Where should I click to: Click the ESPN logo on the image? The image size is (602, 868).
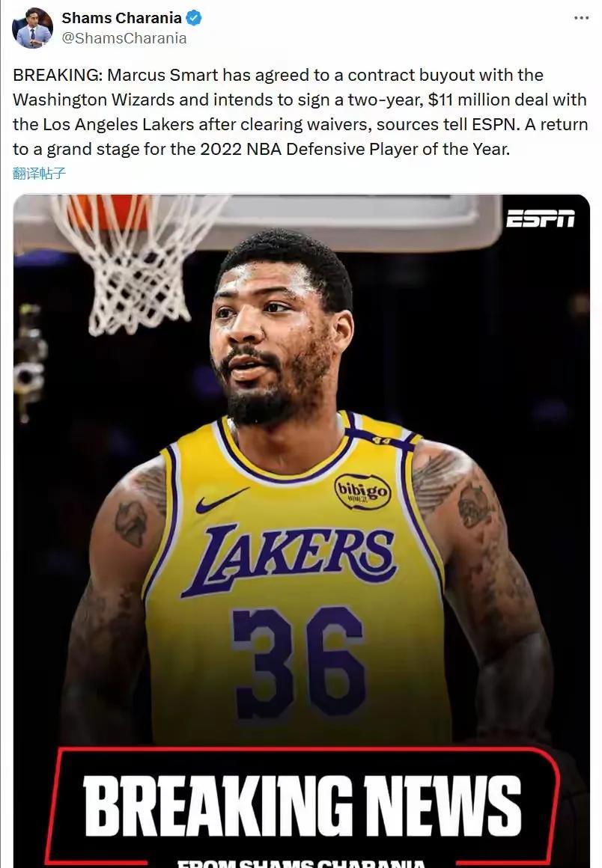pyautogui.click(x=540, y=218)
